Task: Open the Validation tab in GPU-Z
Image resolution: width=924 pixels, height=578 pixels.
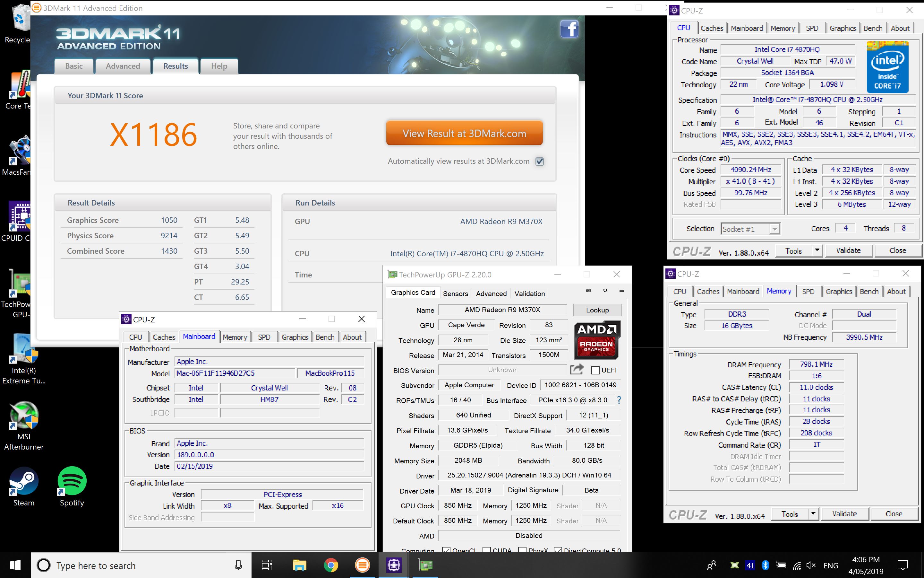Action: 529,293
